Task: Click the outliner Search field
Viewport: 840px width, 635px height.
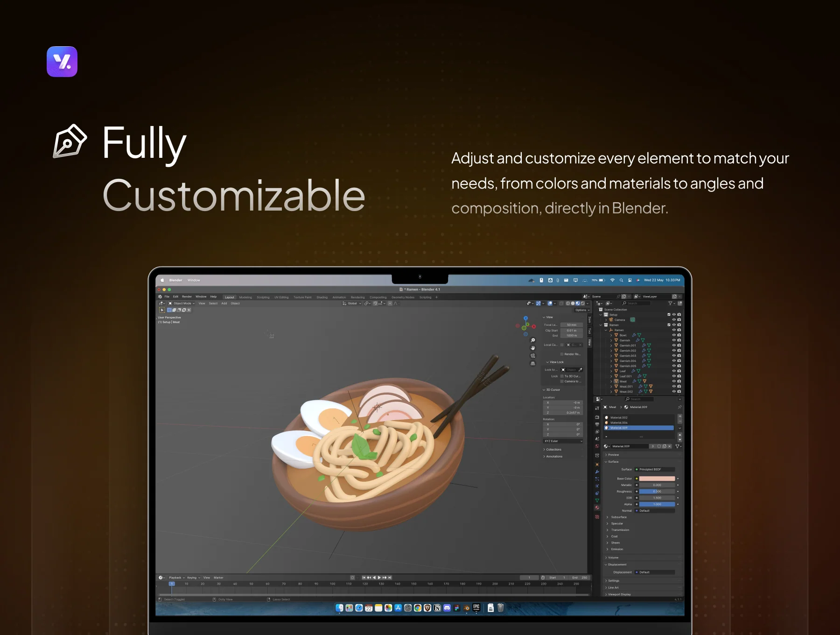Action: tap(636, 303)
